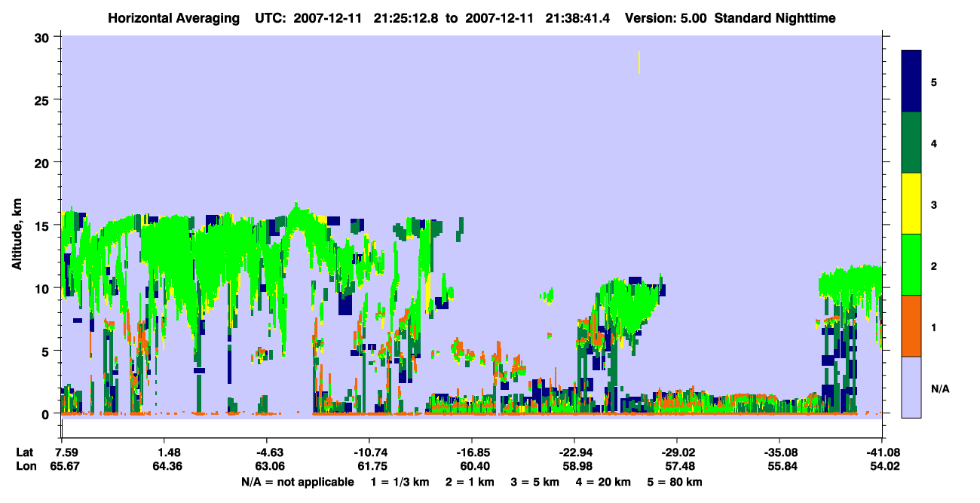980x503 pixels.
Task: Click the '5 = 80 km' legend text
Action: pos(674,482)
